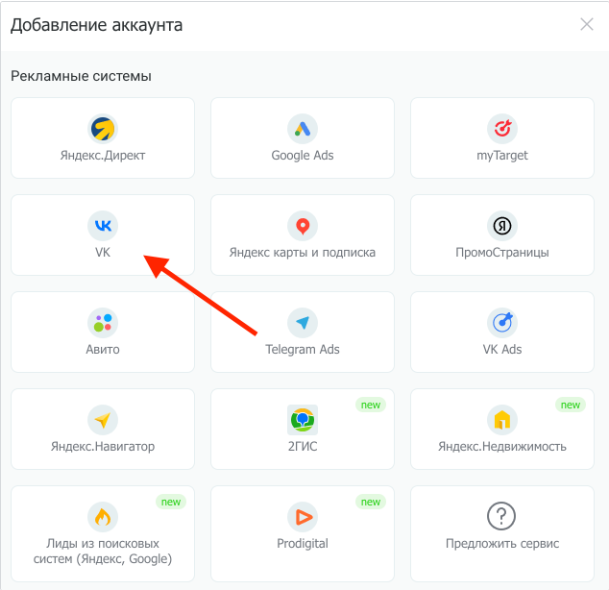
Task: Click the Авито colored dots icon
Action: pyautogui.click(x=103, y=323)
